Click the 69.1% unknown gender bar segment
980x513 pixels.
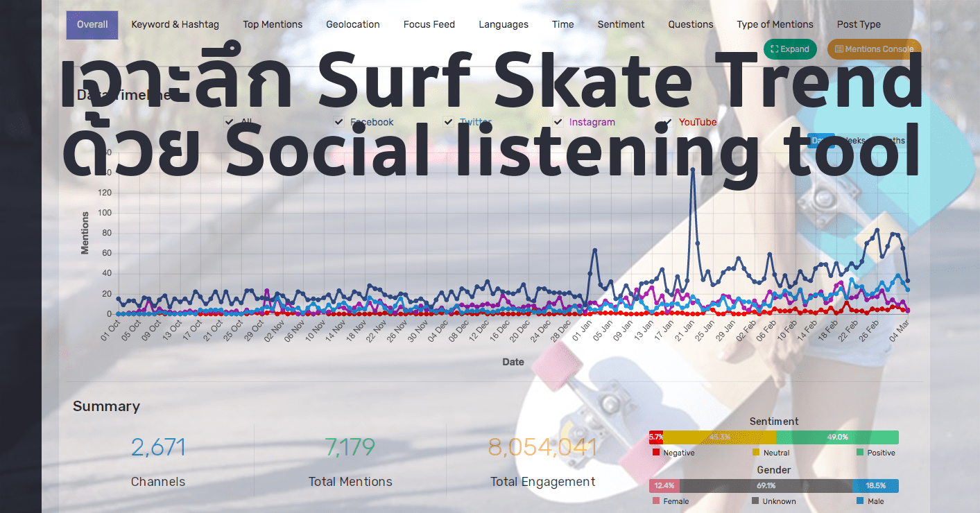click(x=766, y=486)
